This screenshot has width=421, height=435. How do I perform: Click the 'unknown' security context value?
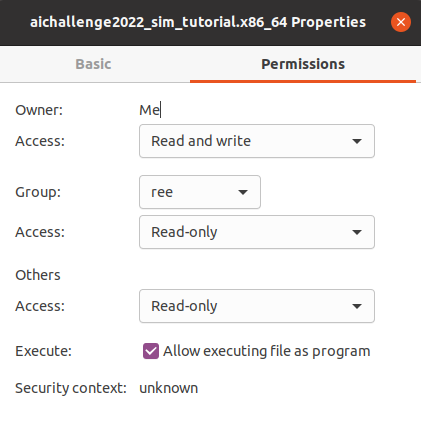pyautogui.click(x=169, y=388)
